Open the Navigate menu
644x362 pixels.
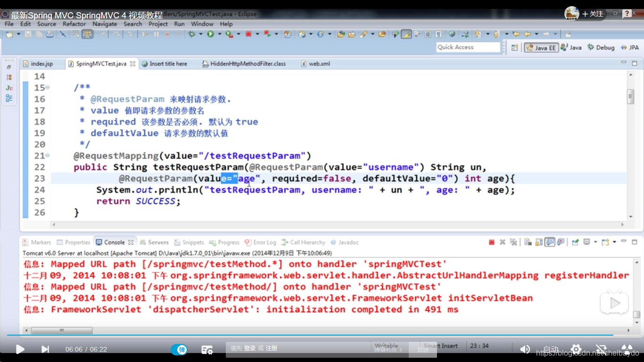click(x=105, y=24)
